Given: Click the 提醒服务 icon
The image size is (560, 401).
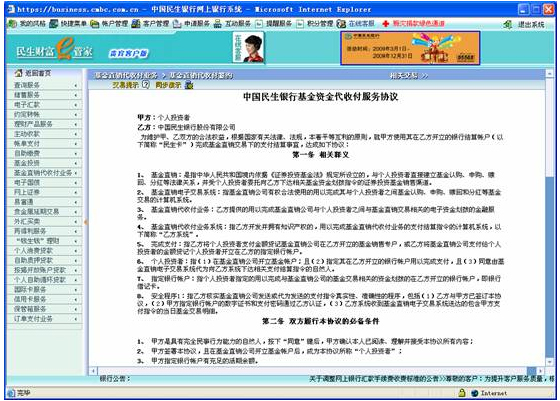Looking at the screenshot, I should pos(259,24).
